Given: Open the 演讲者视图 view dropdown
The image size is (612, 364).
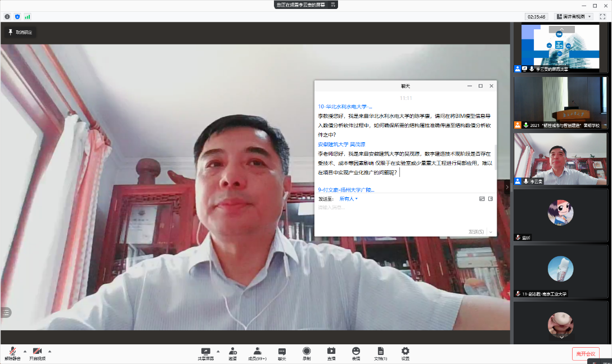Looking at the screenshot, I should 573,16.
